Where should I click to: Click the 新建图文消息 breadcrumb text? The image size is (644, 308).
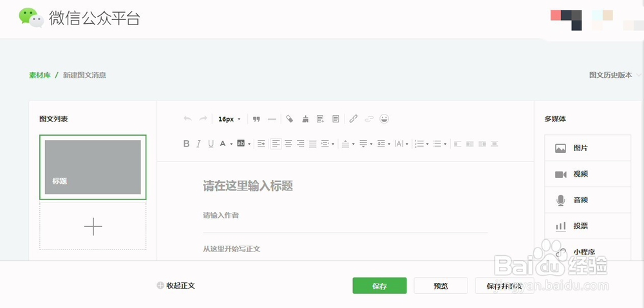click(84, 75)
